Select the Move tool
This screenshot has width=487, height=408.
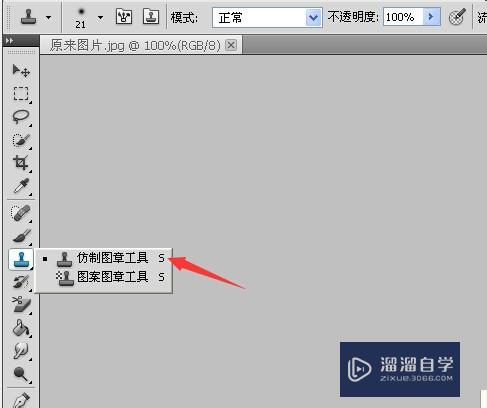(21, 70)
